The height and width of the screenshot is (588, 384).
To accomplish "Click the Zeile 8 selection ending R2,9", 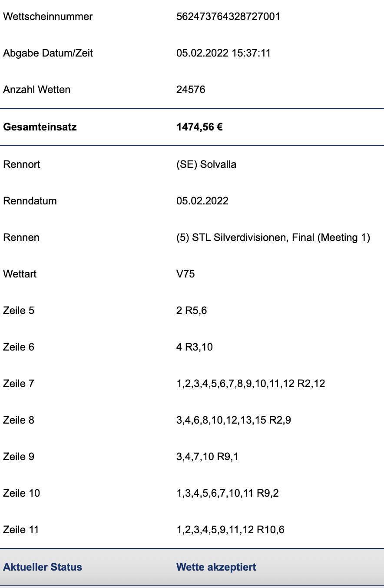I will click(x=234, y=420).
